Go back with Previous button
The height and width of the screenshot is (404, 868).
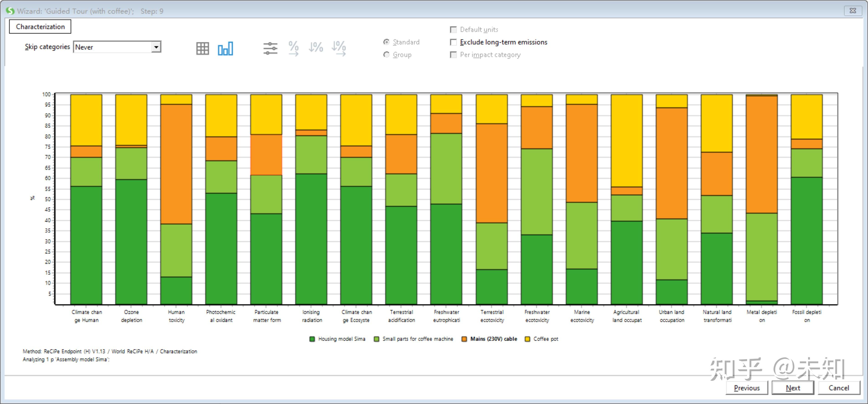(747, 388)
